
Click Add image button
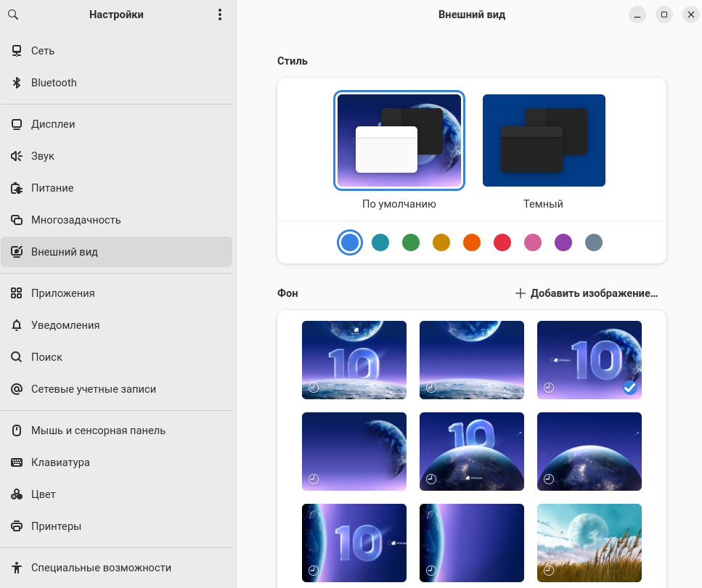[x=587, y=293]
